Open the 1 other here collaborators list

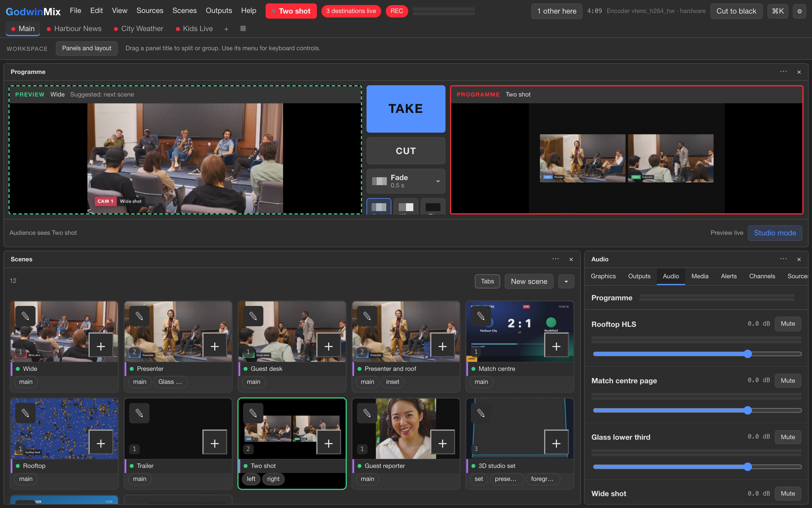(557, 11)
